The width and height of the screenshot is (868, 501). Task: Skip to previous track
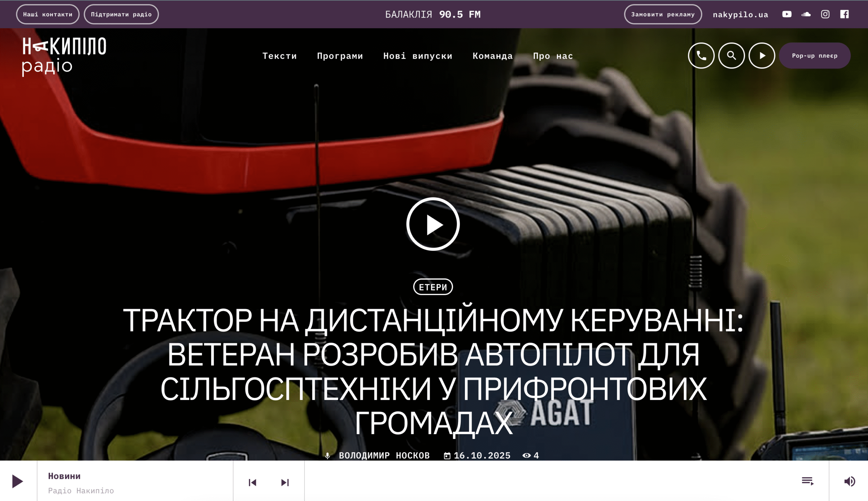[252, 482]
